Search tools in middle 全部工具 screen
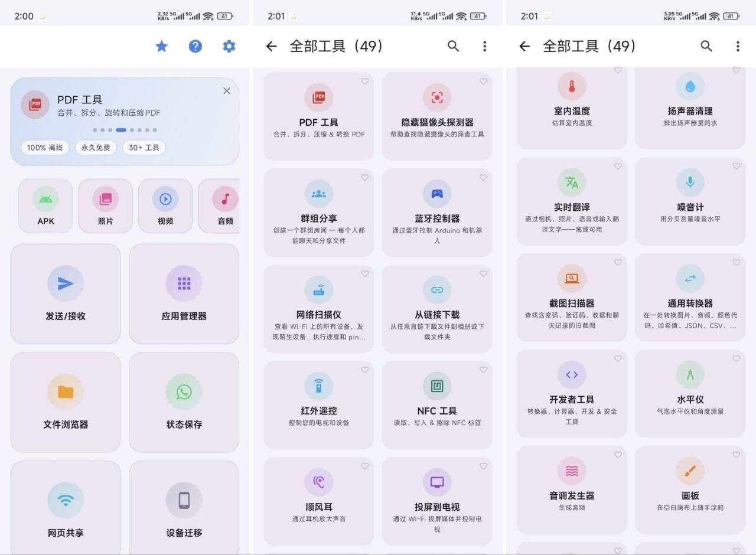The height and width of the screenshot is (555, 756). pos(453,46)
